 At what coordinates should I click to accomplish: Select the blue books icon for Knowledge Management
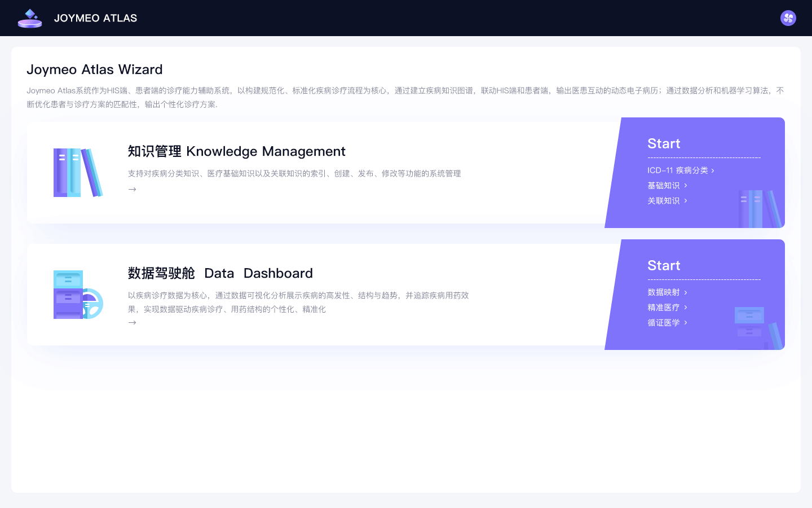click(x=78, y=172)
